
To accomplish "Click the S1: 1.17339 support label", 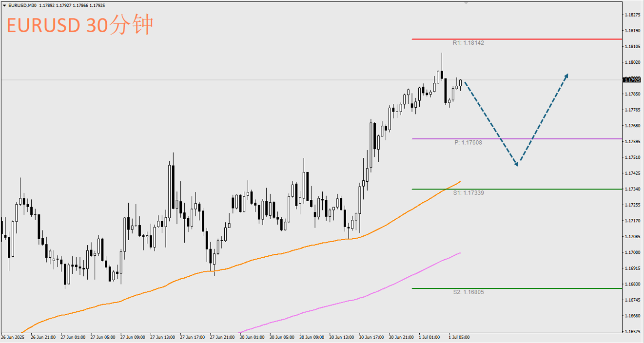I will point(468,193).
